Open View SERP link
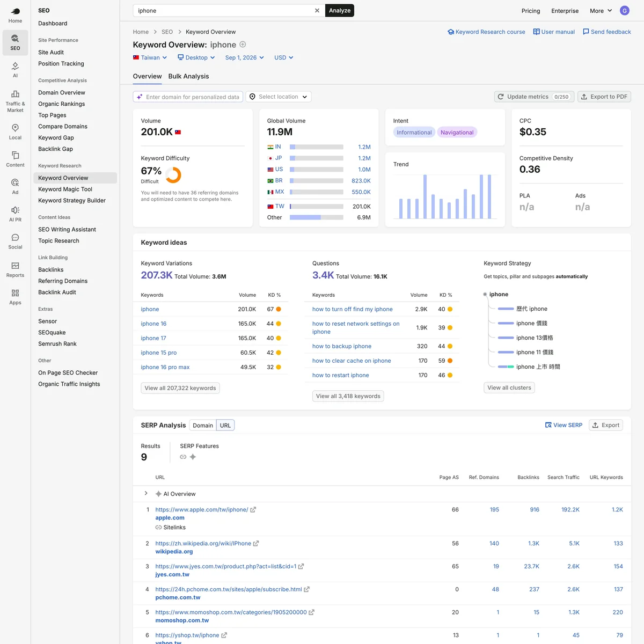 point(563,425)
